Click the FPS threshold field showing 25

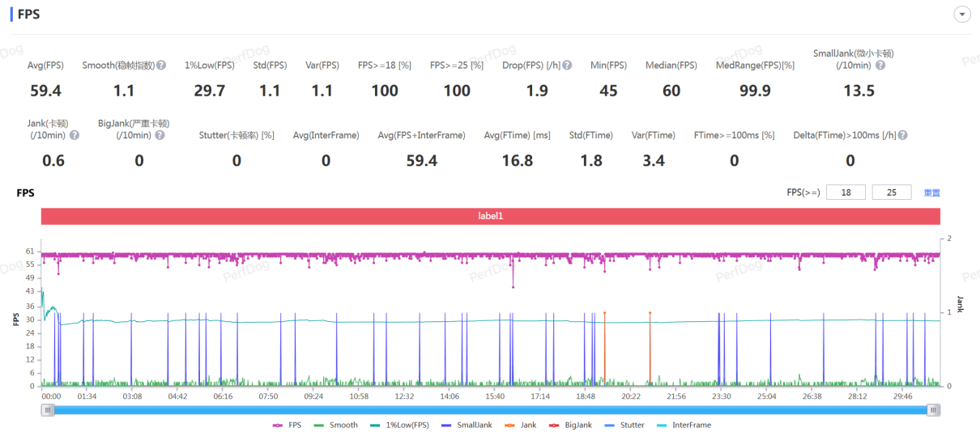click(x=892, y=193)
